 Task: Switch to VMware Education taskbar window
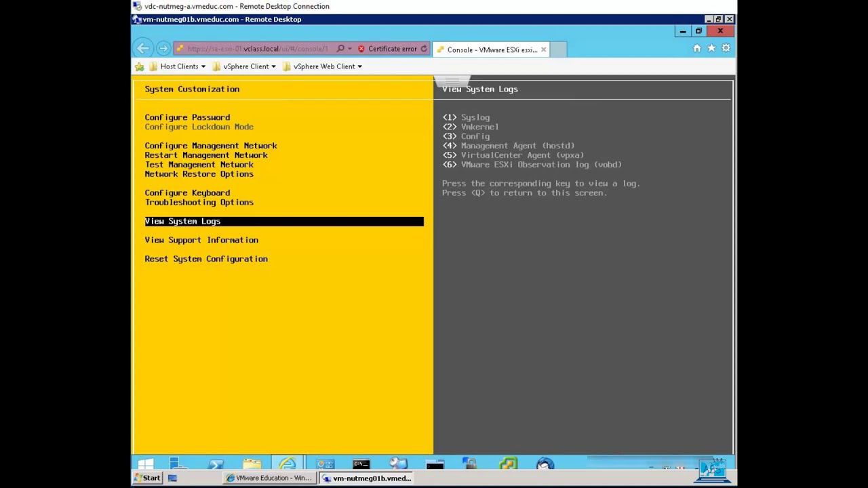pyautogui.click(x=269, y=479)
